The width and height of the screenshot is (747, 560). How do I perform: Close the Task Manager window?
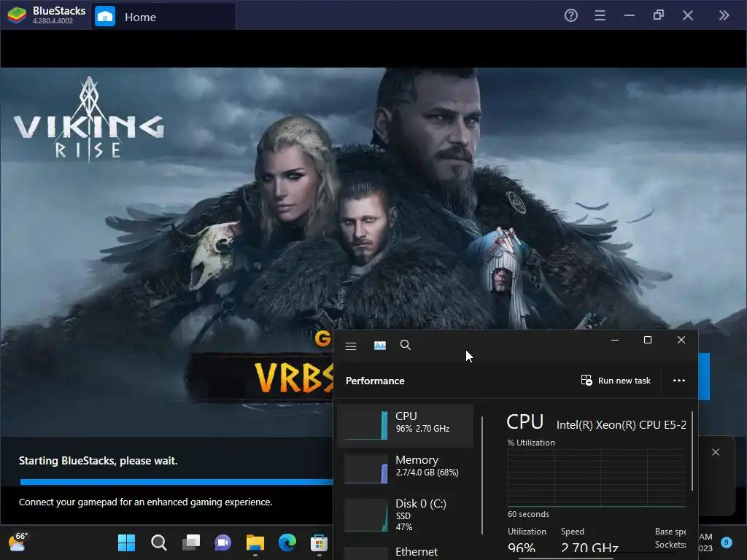click(681, 340)
